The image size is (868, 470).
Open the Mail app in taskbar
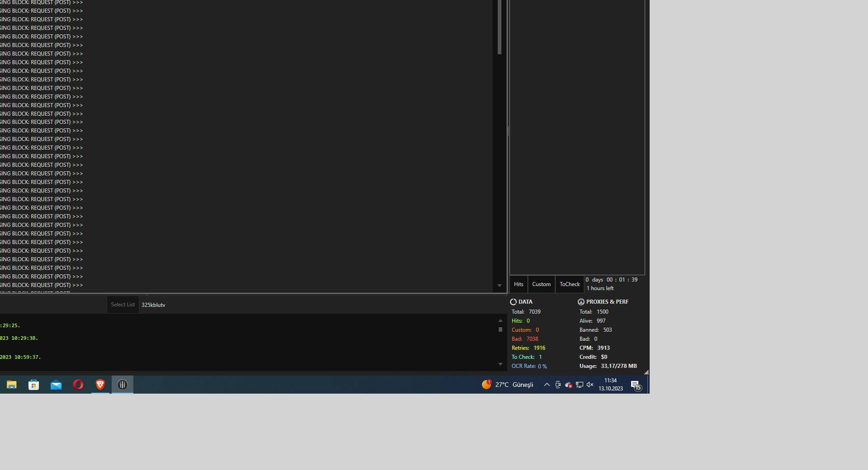pos(56,385)
